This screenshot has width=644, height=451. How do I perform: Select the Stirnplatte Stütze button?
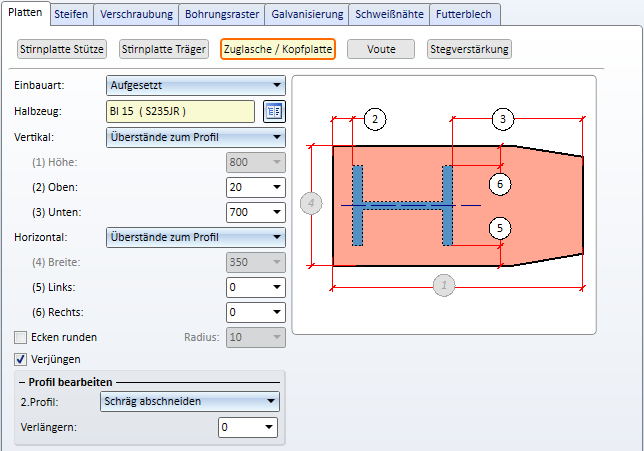click(62, 49)
